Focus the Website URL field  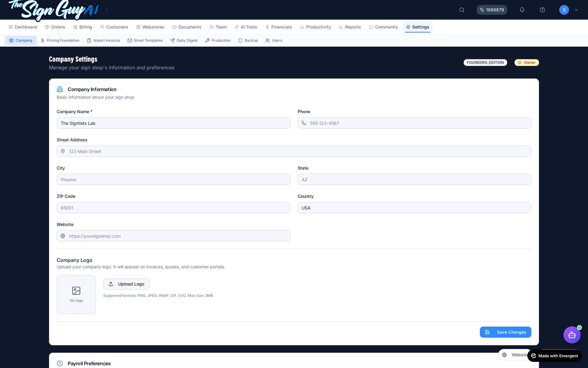point(173,236)
